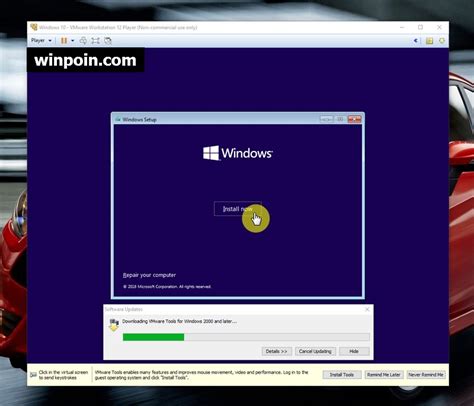Click the Windows Setup title bar icon
Image resolution: width=474 pixels, height=406 pixels.
click(118, 119)
